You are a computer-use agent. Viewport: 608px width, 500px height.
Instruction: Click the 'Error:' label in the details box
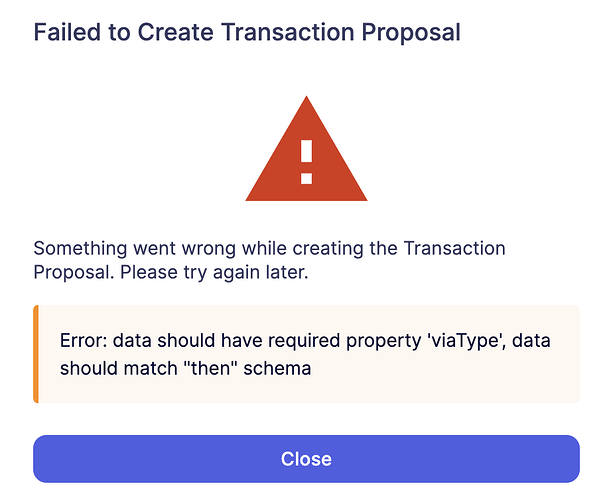tap(83, 341)
